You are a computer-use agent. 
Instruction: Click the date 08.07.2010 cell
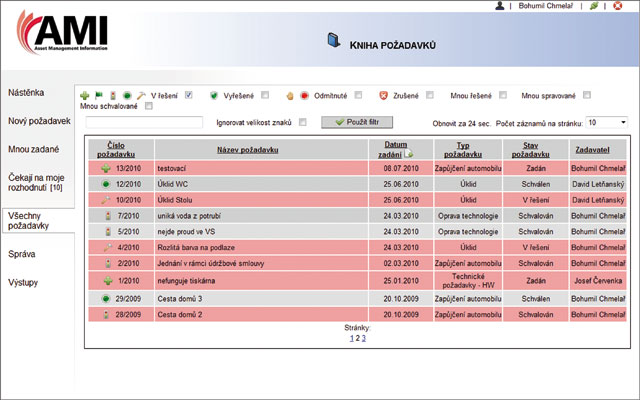(401, 168)
